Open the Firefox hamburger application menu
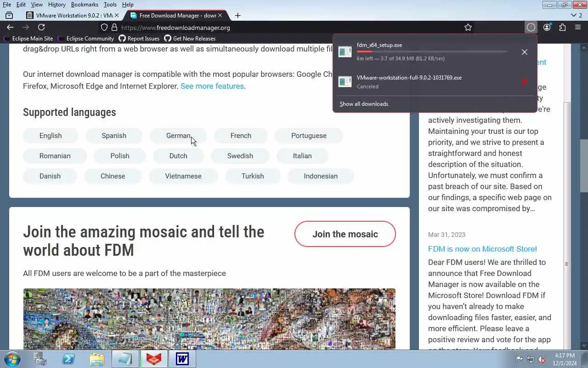 pos(578,28)
